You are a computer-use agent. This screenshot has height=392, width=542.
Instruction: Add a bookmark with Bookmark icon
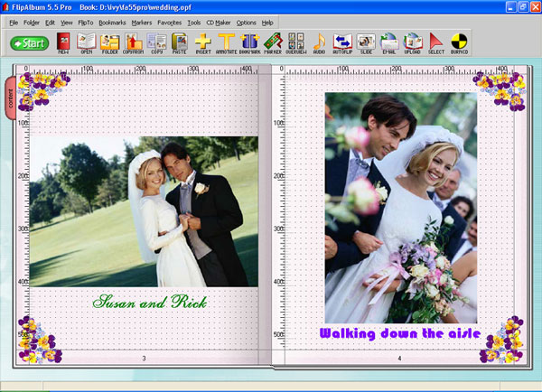249,43
